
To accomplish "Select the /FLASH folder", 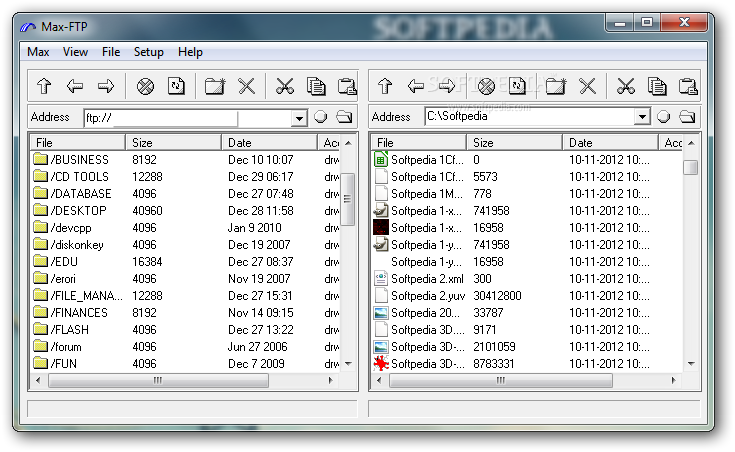I will (x=61, y=330).
